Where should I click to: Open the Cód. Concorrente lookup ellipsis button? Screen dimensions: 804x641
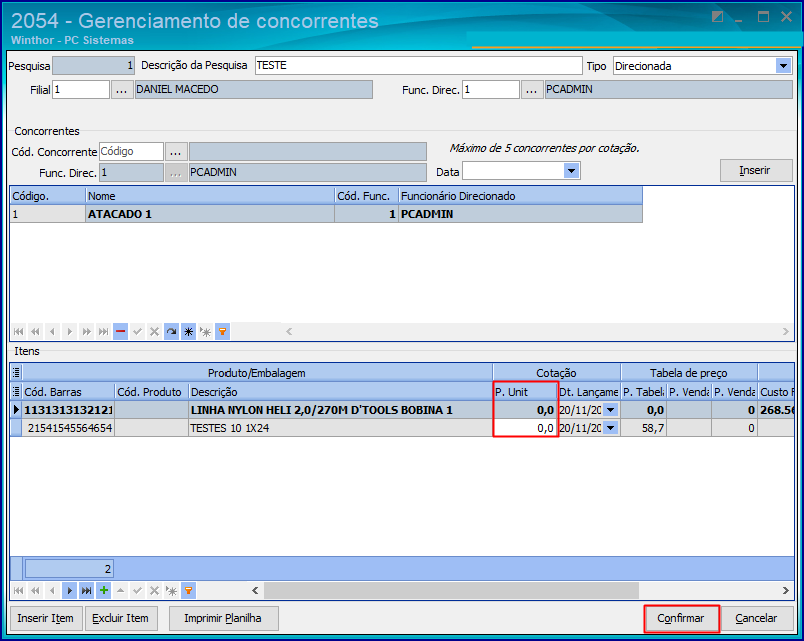(175, 152)
